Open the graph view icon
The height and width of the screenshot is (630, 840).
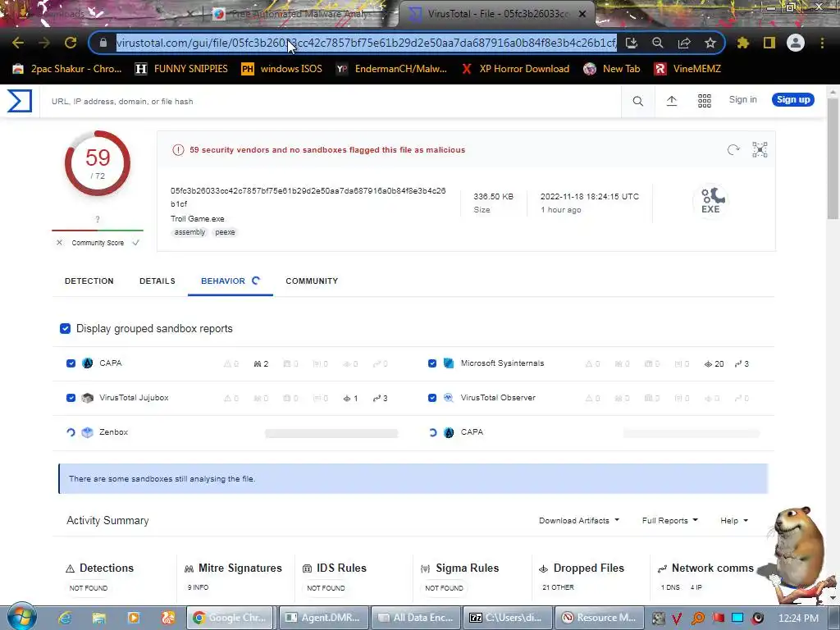click(760, 150)
